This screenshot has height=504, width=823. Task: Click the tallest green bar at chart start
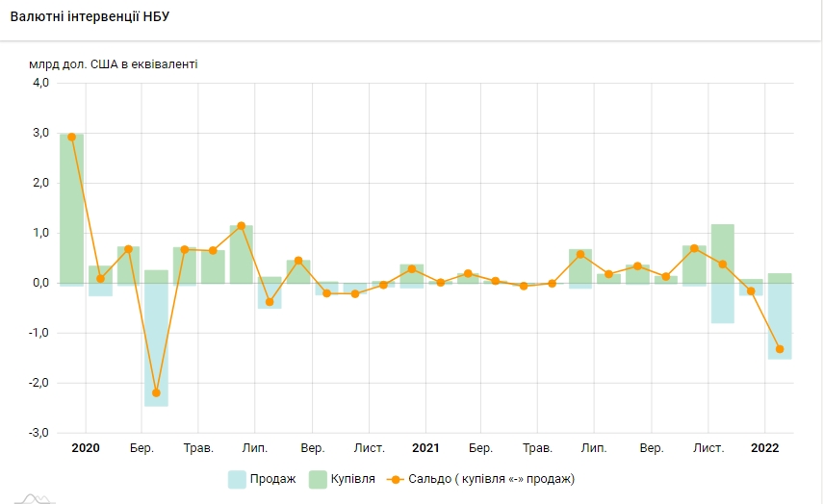point(71,207)
